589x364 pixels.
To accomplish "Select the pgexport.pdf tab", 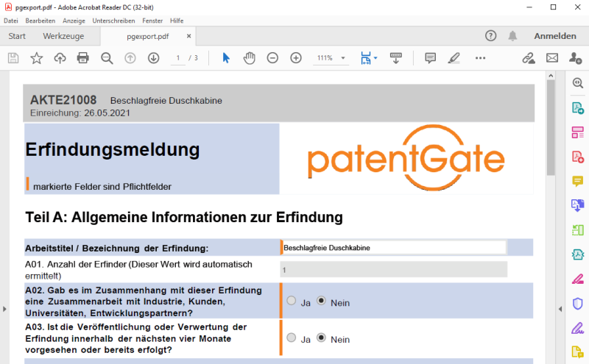I will coord(148,37).
